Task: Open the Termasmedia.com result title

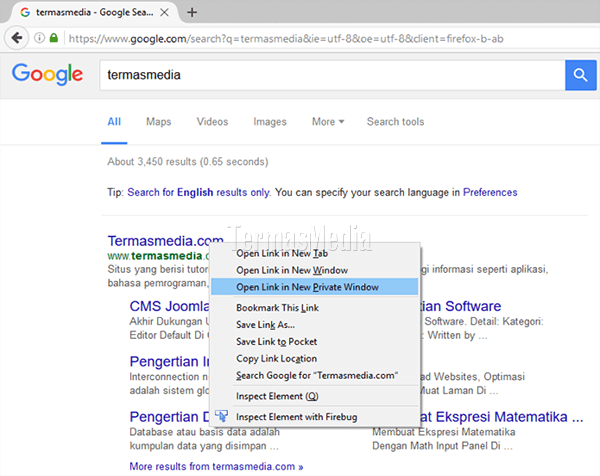Action: click(x=165, y=241)
